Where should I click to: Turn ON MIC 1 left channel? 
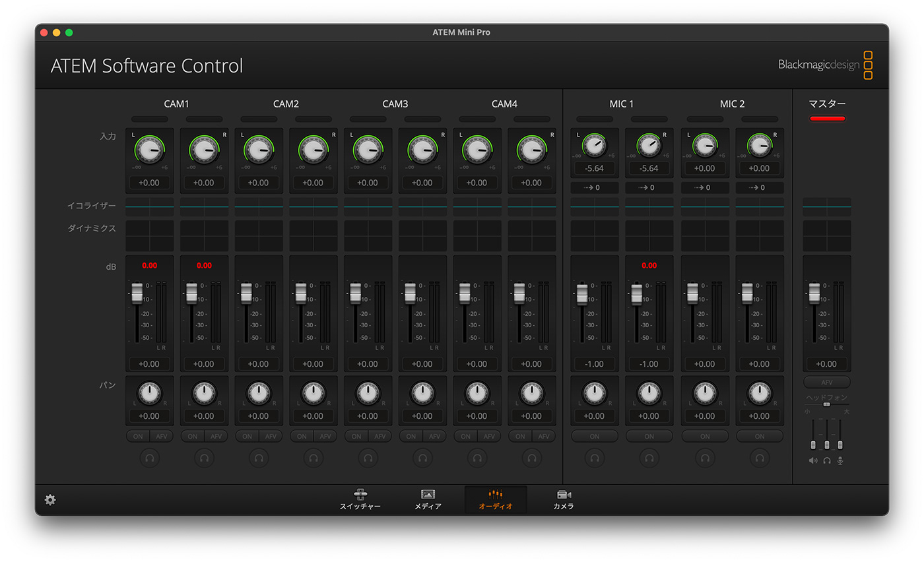(595, 436)
